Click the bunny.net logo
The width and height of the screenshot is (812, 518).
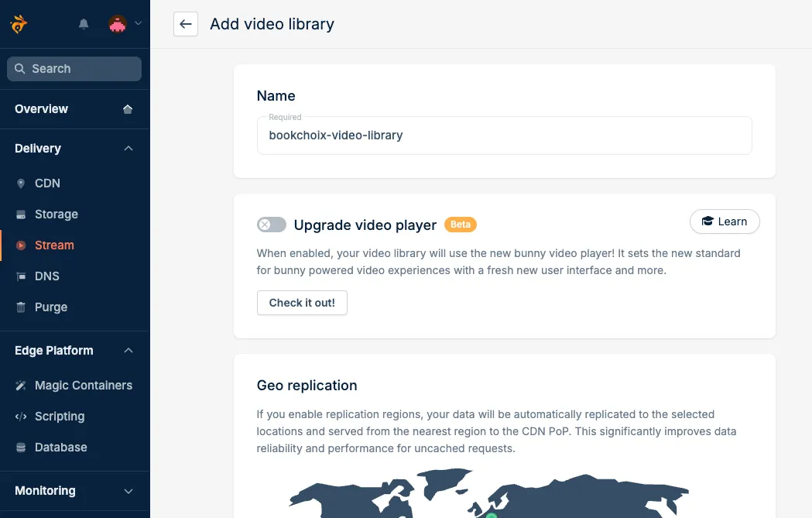[19, 23]
